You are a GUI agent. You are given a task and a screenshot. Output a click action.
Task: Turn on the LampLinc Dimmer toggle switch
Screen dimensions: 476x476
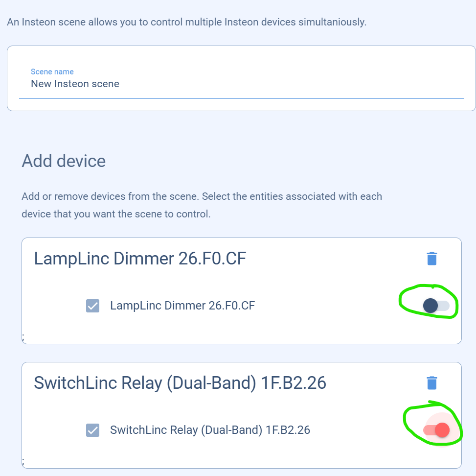pos(436,306)
